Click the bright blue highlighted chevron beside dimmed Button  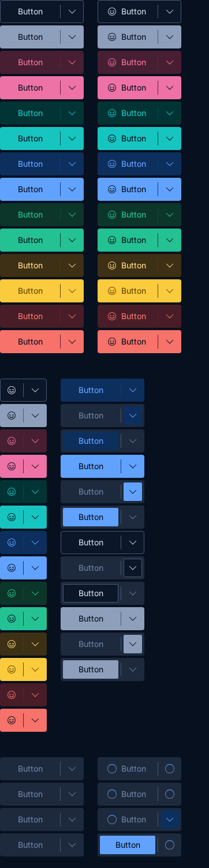133,492
